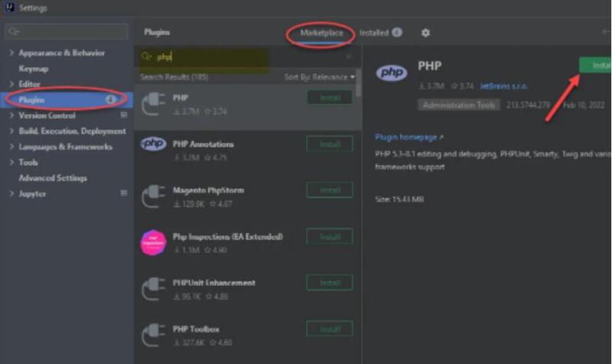This screenshot has width=612, height=364.
Task: Click the PHP Toolbox plugin icon
Action: tap(154, 335)
